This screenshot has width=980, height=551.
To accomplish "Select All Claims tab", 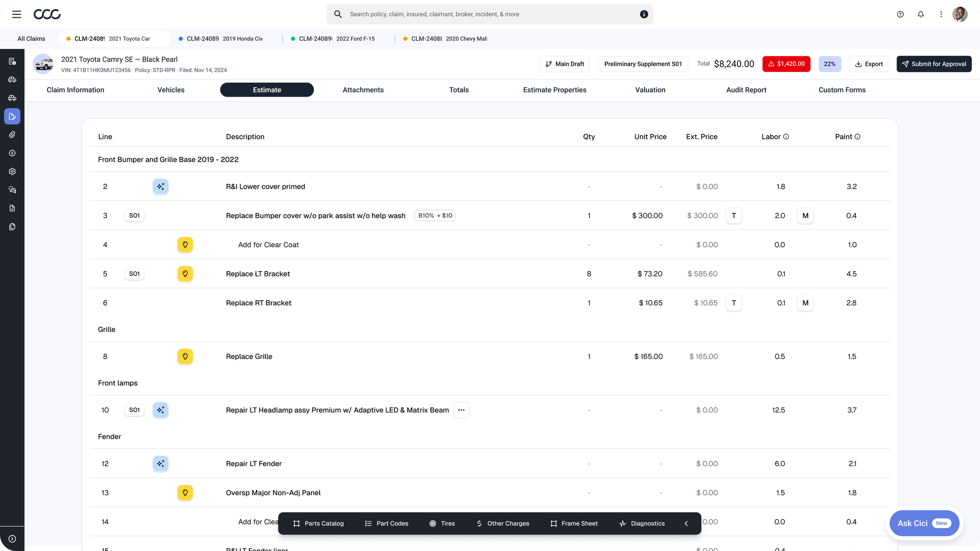I will click(x=31, y=39).
